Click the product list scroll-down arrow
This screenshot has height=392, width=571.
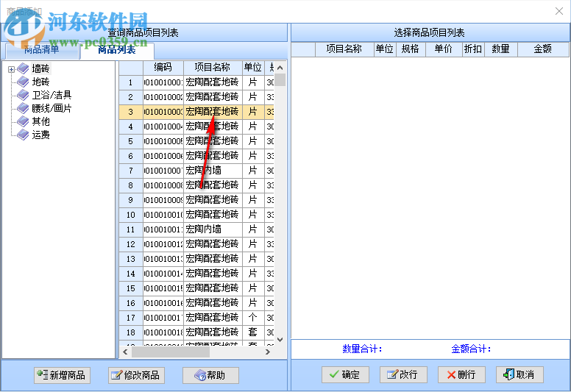click(280, 339)
